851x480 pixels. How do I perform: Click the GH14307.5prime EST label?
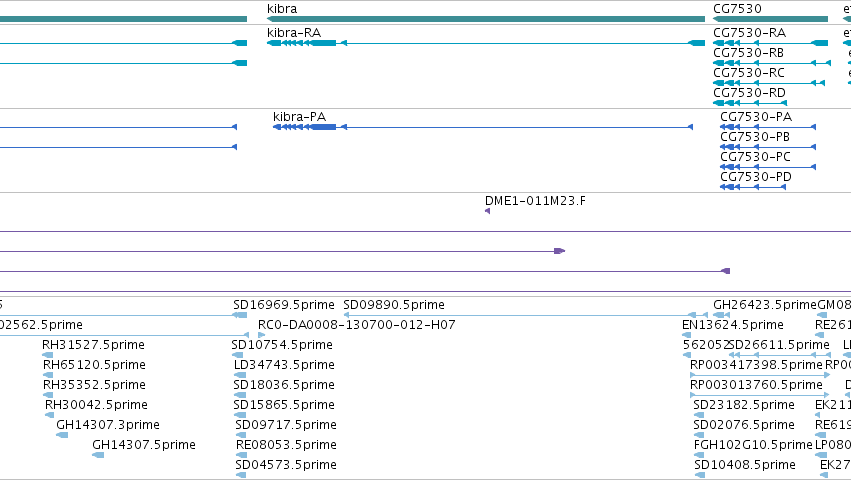tap(144, 445)
